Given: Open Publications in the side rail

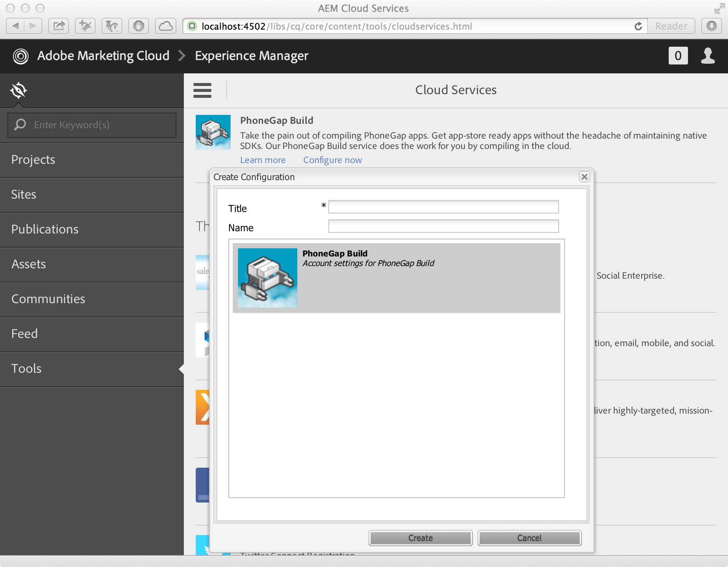Looking at the screenshot, I should point(92,229).
